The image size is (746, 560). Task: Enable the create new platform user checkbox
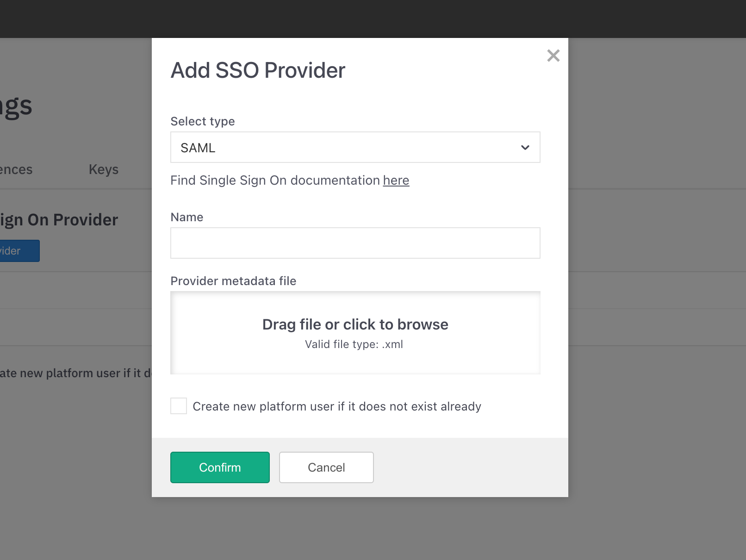(179, 406)
